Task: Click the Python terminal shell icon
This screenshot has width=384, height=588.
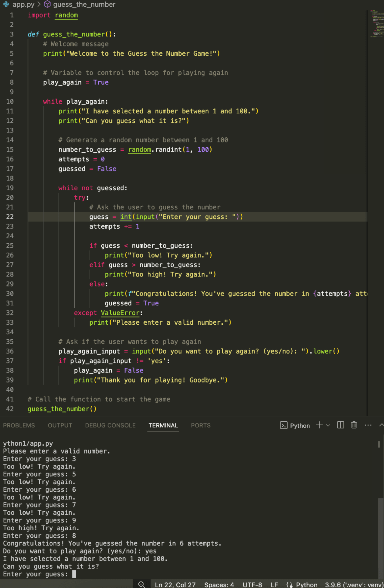Action: (x=284, y=425)
